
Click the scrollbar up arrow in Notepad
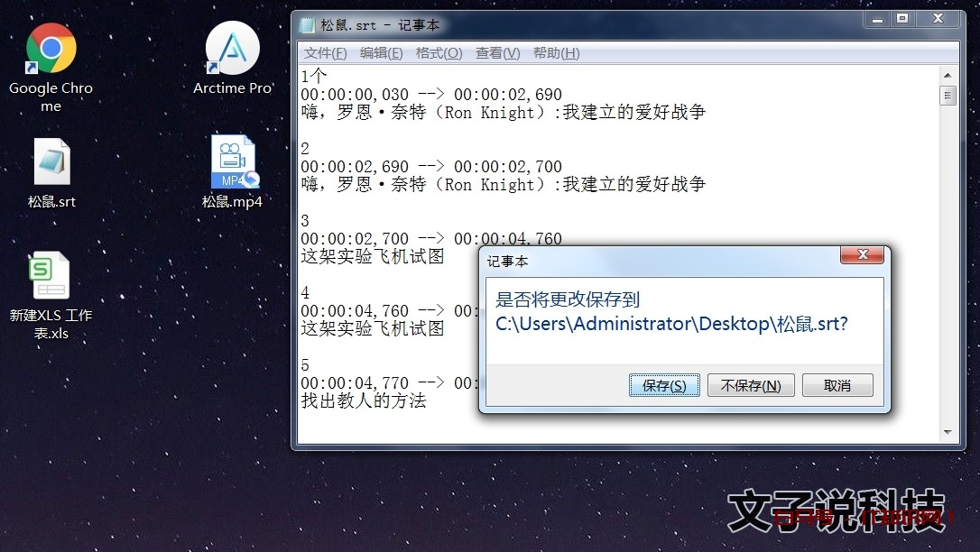pos(948,76)
